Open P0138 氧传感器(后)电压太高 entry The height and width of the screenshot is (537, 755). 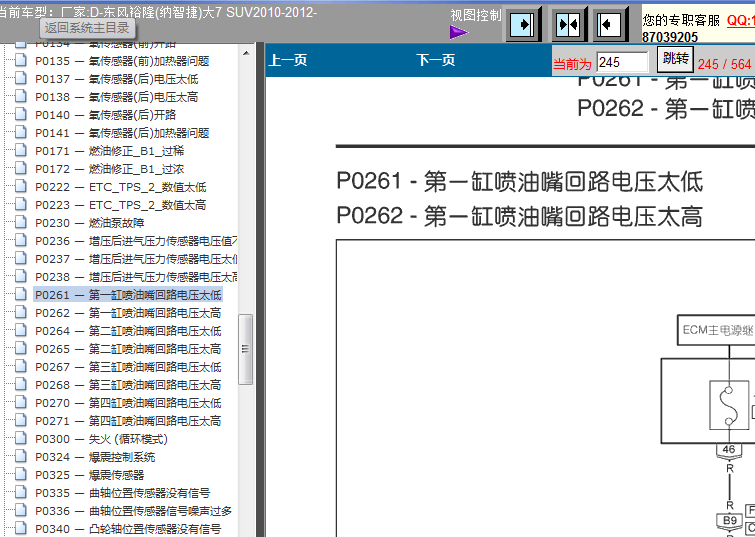point(117,97)
